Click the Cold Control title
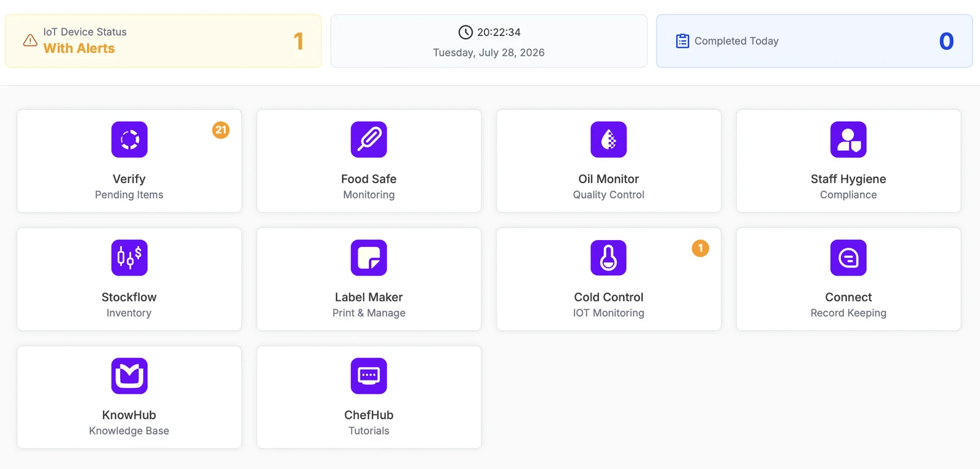Viewport: 980px width, 469px height. tap(609, 297)
